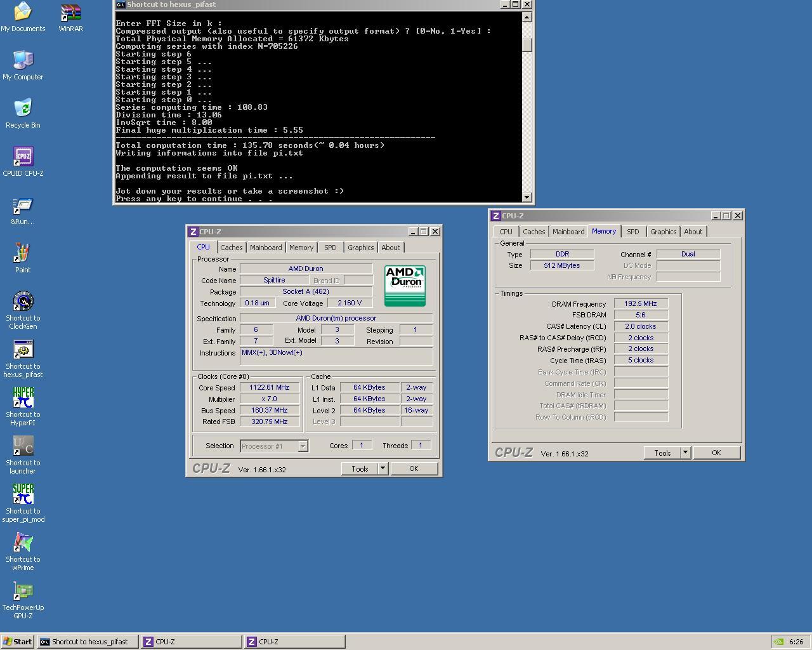Click console scrollbar up arrow
This screenshot has height=650, width=812.
(527, 17)
